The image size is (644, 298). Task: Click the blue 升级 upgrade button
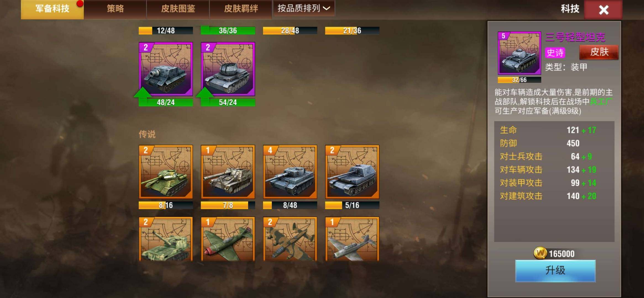(x=555, y=271)
